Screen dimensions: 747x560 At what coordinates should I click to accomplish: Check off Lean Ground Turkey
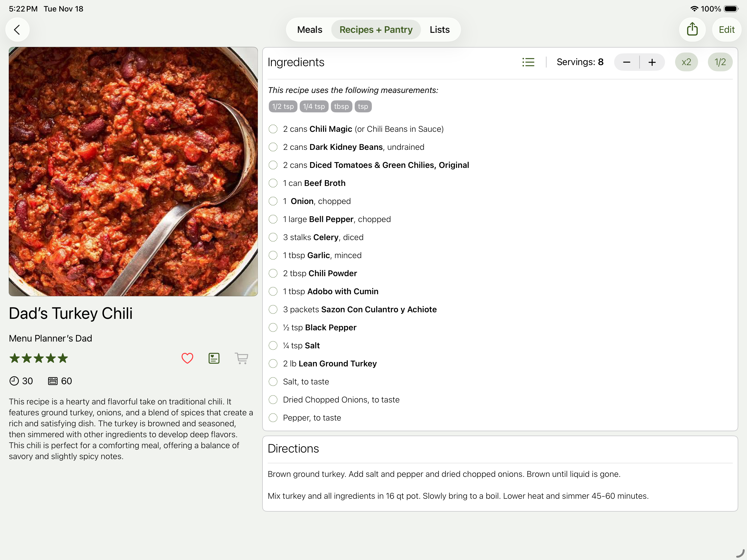point(273,363)
